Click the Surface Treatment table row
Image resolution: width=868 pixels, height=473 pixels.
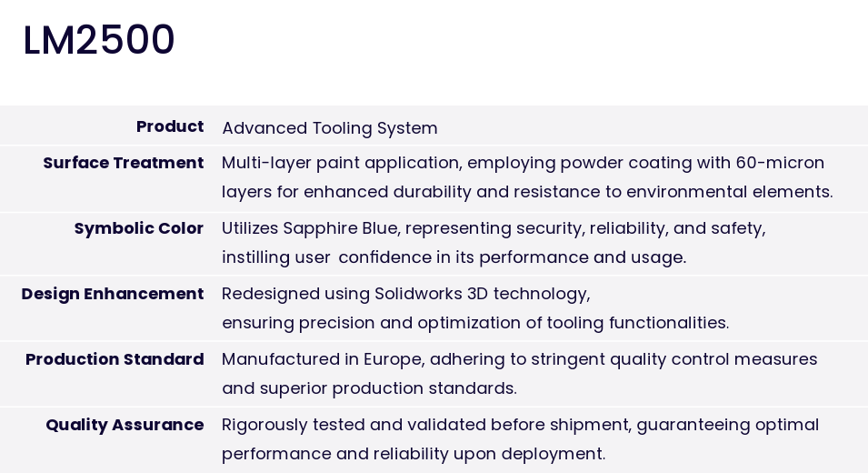[x=434, y=178]
